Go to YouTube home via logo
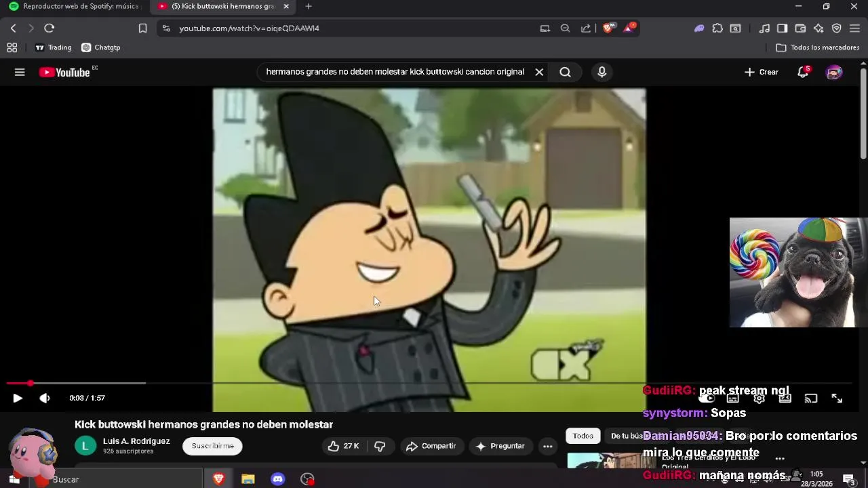 64,73
